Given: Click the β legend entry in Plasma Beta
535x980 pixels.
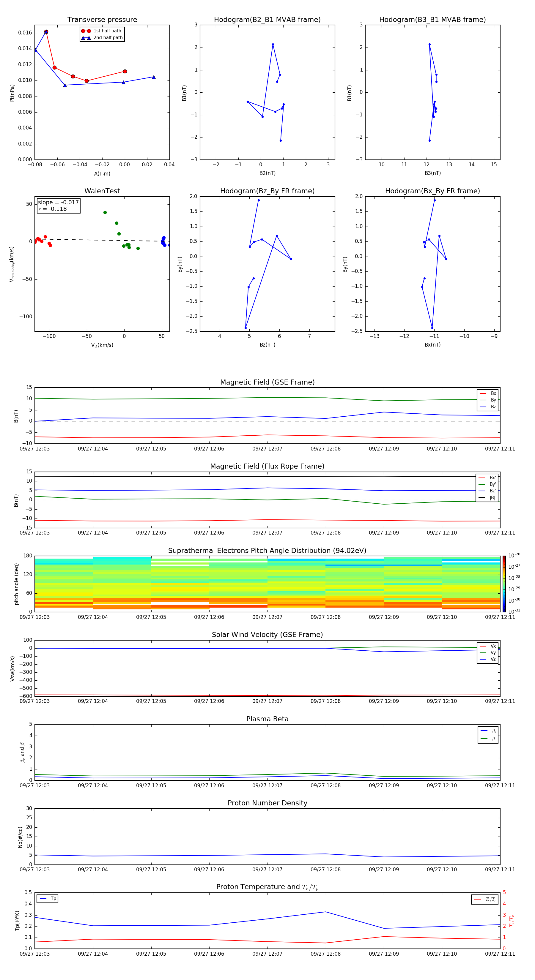Looking at the screenshot, I should [488, 739].
